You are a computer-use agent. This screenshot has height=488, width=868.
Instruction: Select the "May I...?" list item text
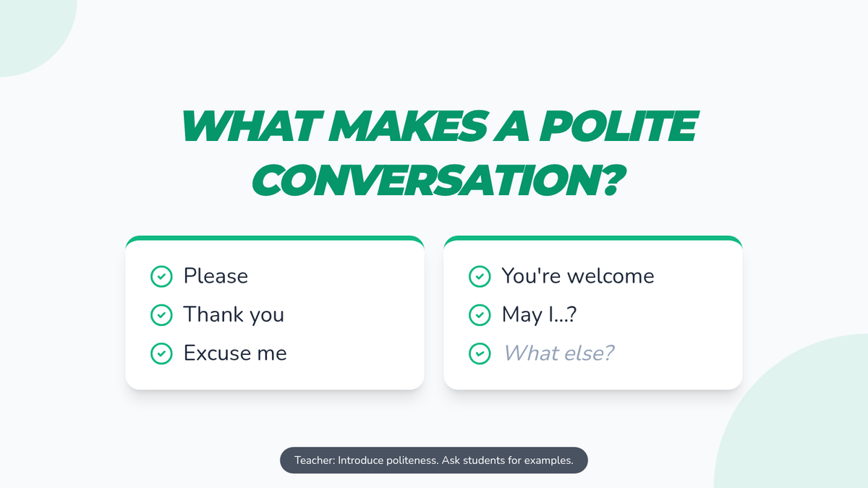point(539,314)
